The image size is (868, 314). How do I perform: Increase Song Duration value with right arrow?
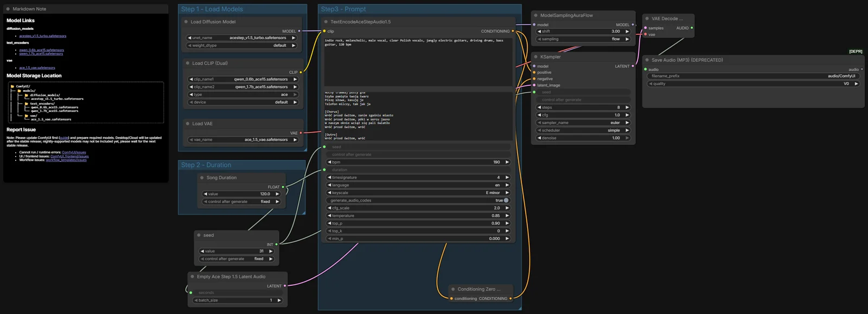click(277, 194)
